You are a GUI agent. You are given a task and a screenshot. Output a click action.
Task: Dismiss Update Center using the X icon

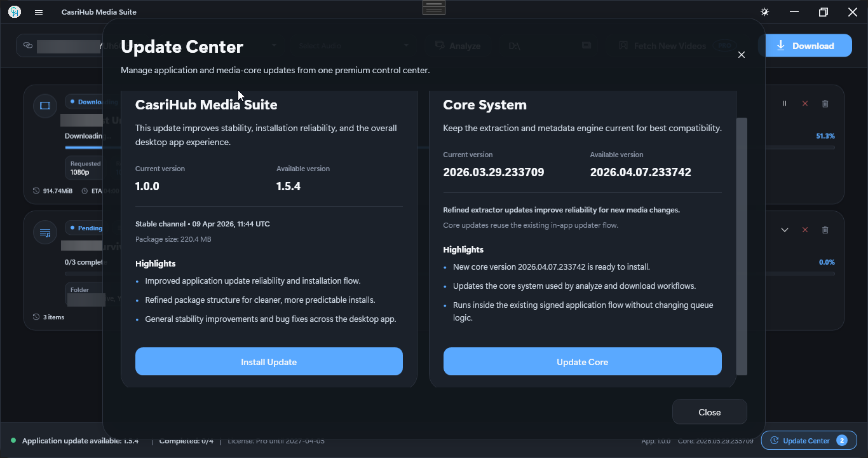(x=741, y=55)
